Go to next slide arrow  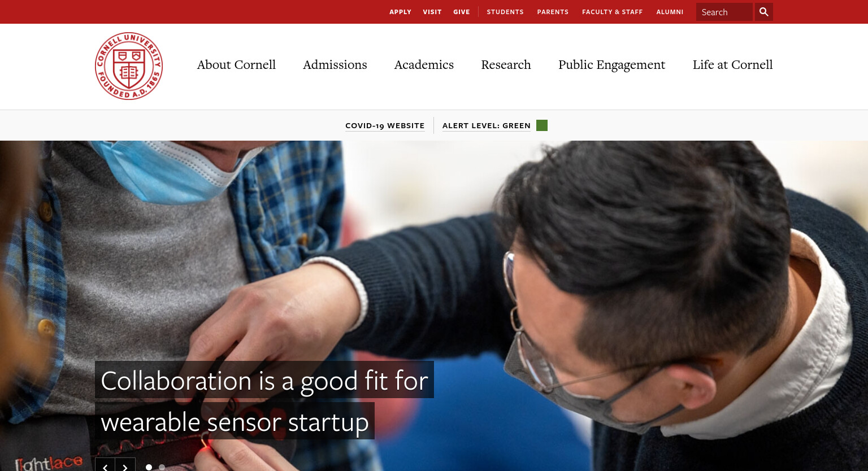pyautogui.click(x=125, y=465)
